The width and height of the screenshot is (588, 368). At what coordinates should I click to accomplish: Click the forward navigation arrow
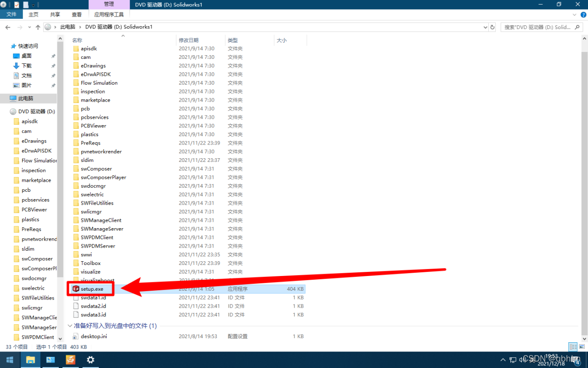click(x=19, y=27)
